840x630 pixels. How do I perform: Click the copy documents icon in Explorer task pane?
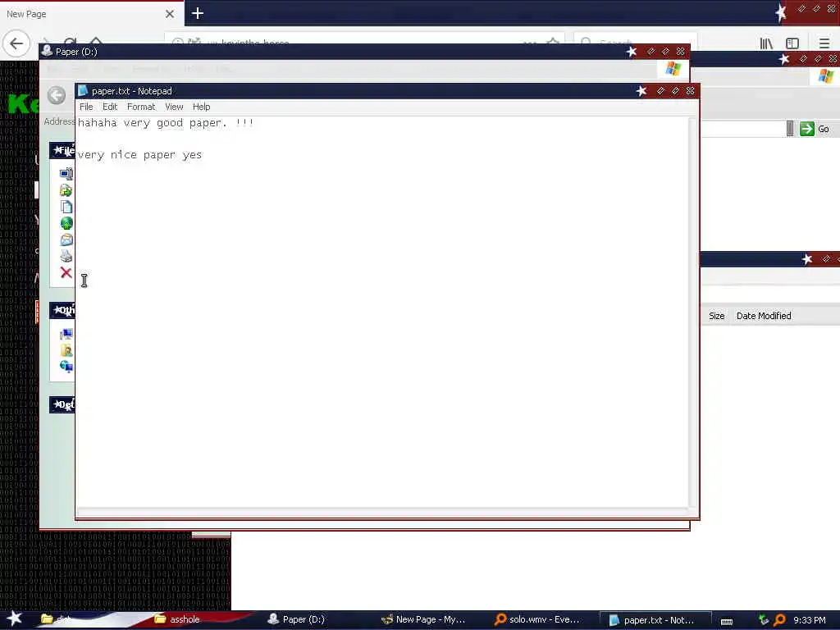[x=66, y=207]
